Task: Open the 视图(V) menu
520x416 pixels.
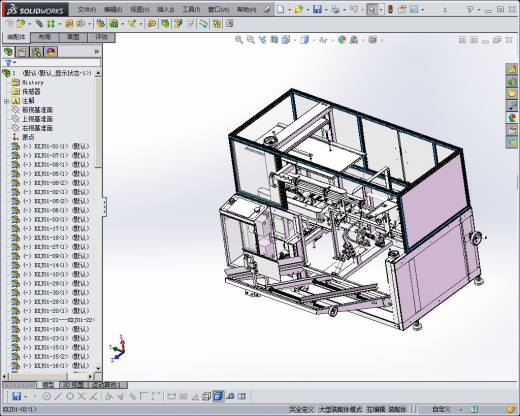Action: tap(139, 9)
